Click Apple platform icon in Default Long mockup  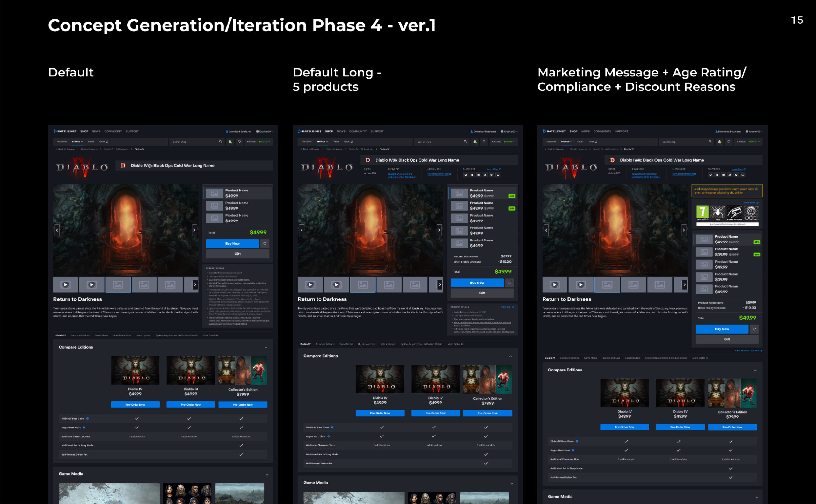tap(472, 175)
